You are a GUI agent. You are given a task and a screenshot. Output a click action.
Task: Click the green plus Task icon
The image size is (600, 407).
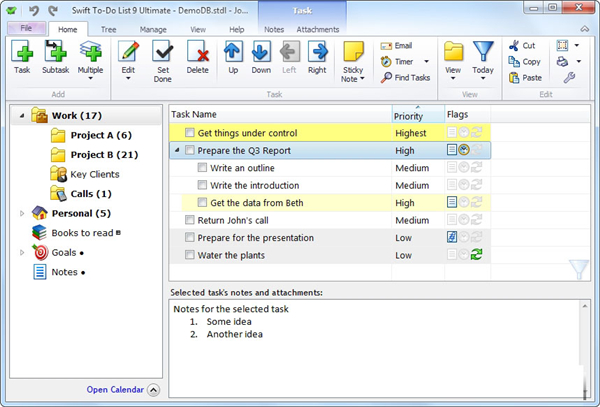pyautogui.click(x=22, y=52)
